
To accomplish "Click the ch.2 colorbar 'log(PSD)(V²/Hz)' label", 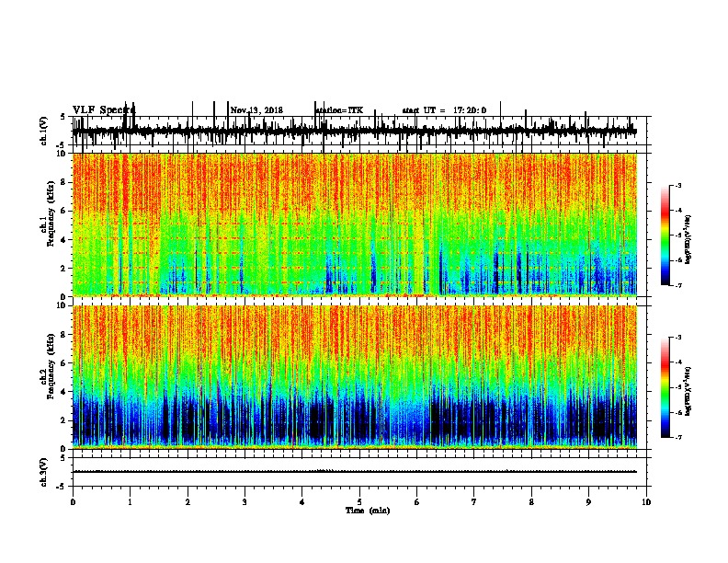I will 688,391.
